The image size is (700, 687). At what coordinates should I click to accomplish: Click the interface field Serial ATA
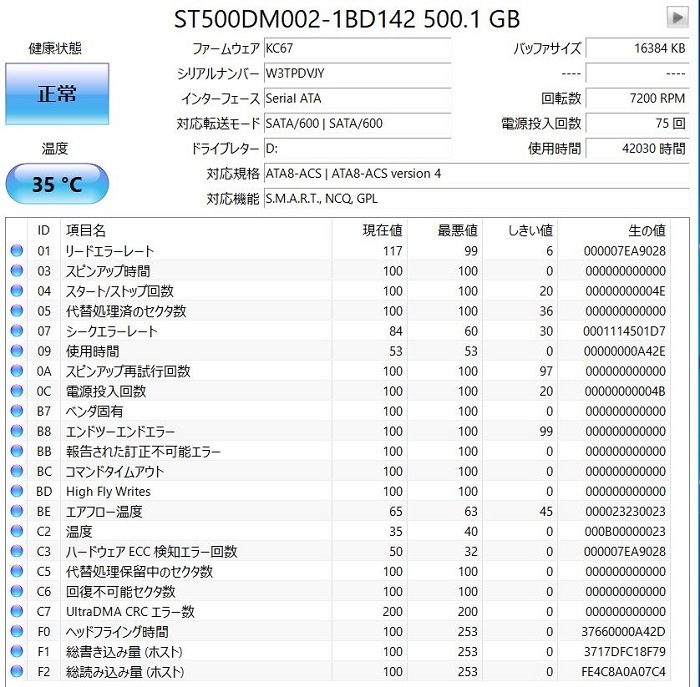pyautogui.click(x=357, y=98)
